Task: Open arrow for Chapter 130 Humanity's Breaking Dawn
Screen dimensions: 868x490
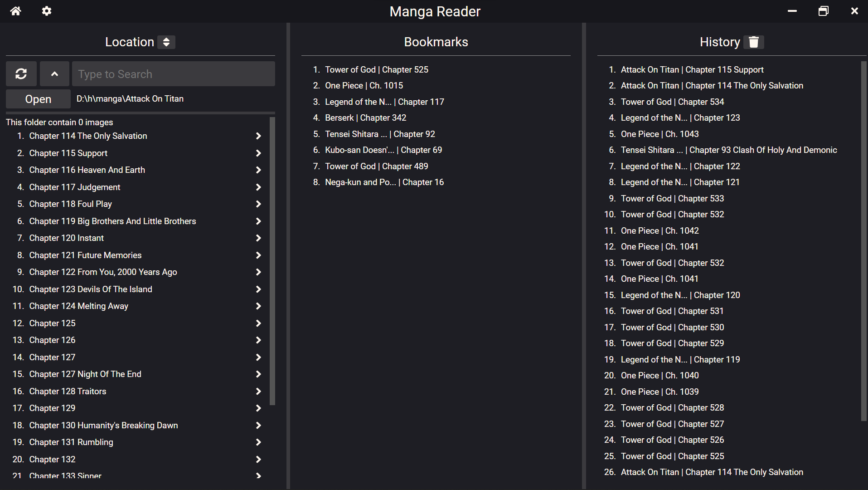Action: [x=258, y=426]
